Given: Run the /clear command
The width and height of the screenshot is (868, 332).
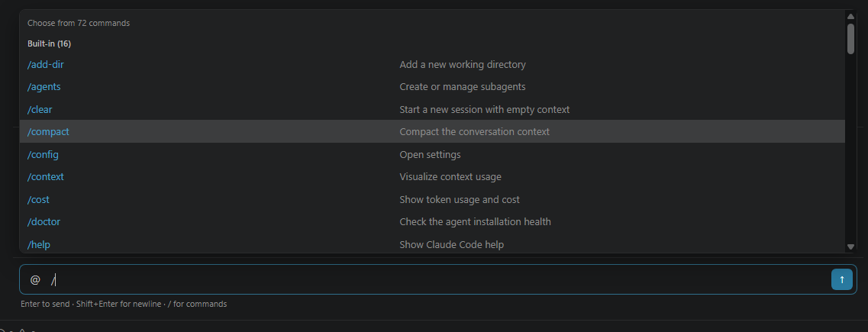Looking at the screenshot, I should click(432, 110).
